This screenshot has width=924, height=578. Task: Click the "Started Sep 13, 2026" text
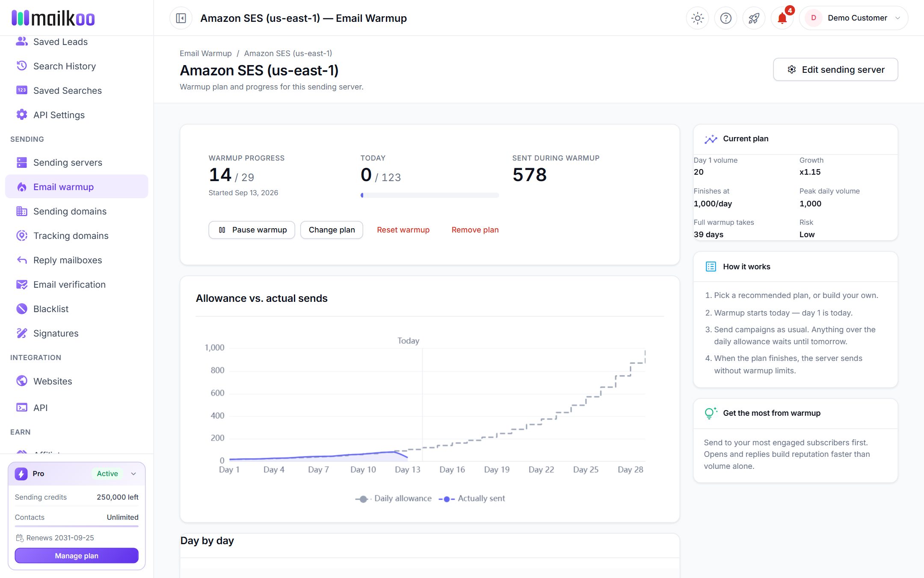click(x=243, y=193)
